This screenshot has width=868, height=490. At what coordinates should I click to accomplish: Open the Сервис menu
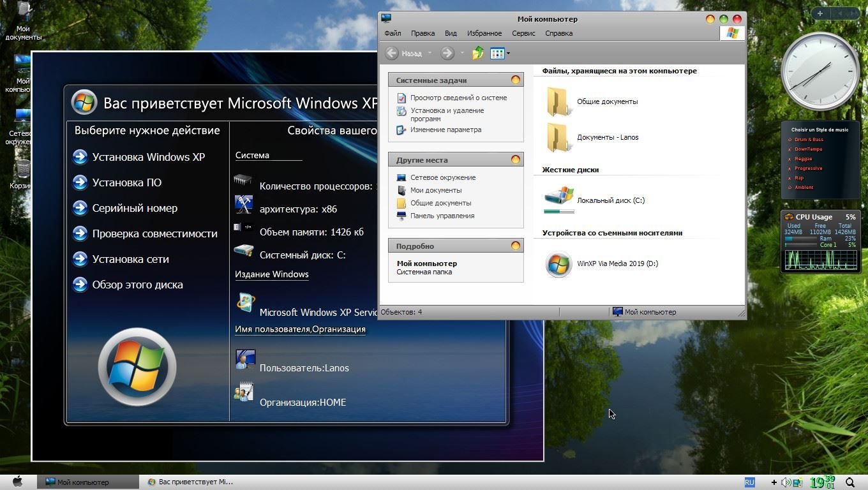(x=523, y=33)
